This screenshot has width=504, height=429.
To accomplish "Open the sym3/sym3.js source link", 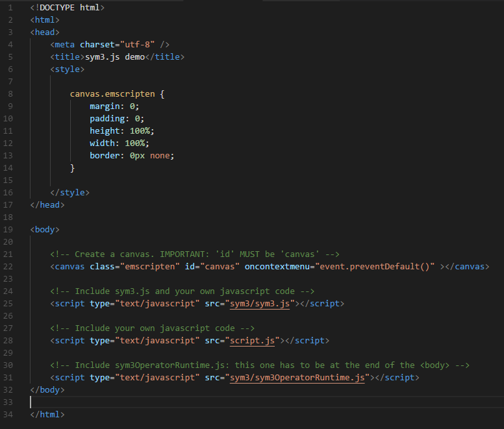I will point(260,304).
